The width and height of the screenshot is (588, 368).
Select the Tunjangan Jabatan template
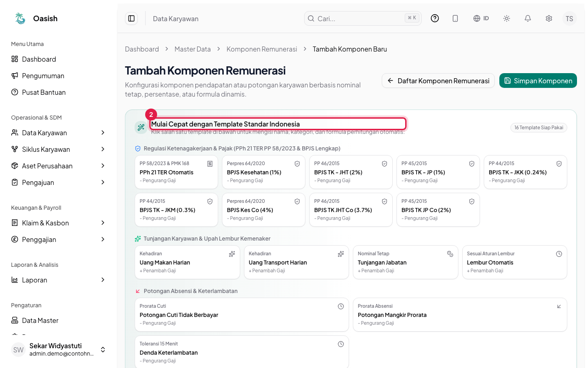coord(406,262)
